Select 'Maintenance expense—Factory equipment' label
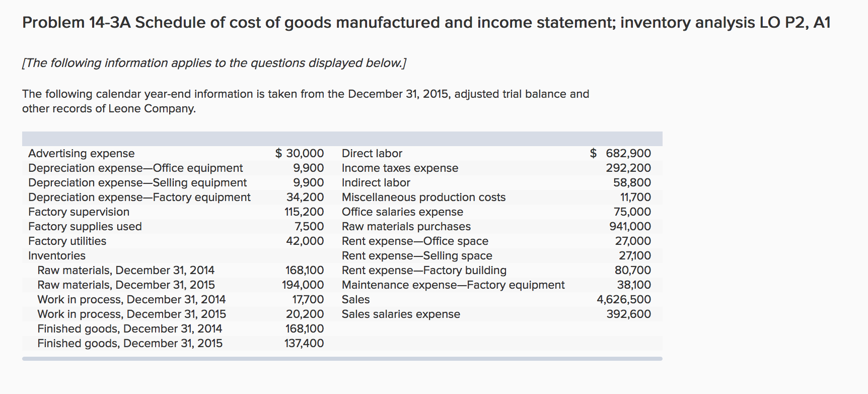The width and height of the screenshot is (868, 394). pyautogui.click(x=454, y=285)
